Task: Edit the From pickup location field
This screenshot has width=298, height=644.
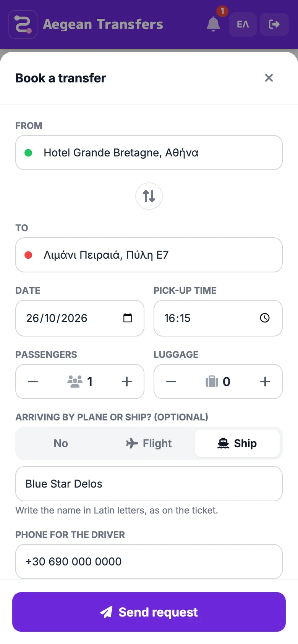Action: [x=149, y=153]
